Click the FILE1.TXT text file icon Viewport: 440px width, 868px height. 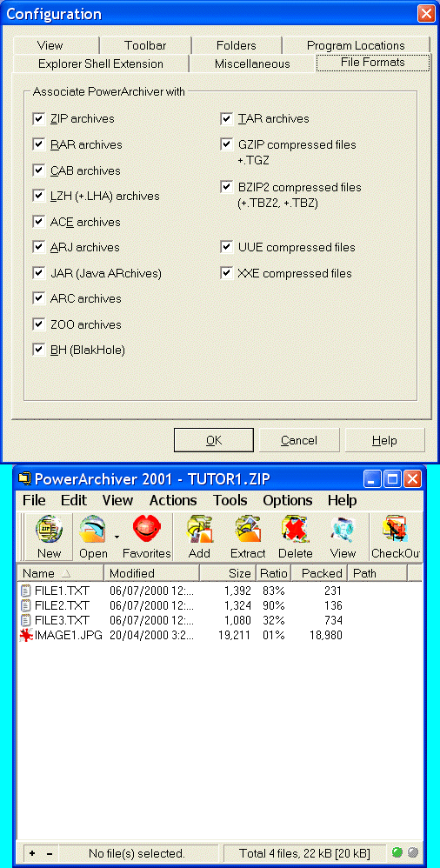(26, 591)
